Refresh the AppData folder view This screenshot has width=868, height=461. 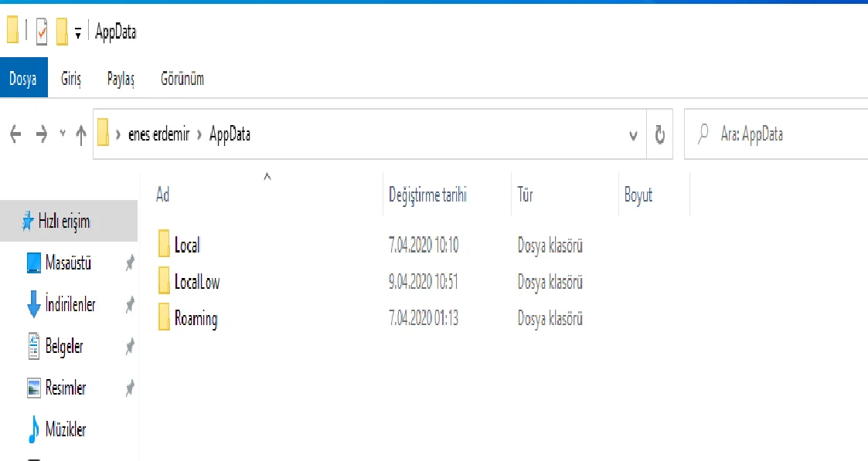(x=660, y=135)
